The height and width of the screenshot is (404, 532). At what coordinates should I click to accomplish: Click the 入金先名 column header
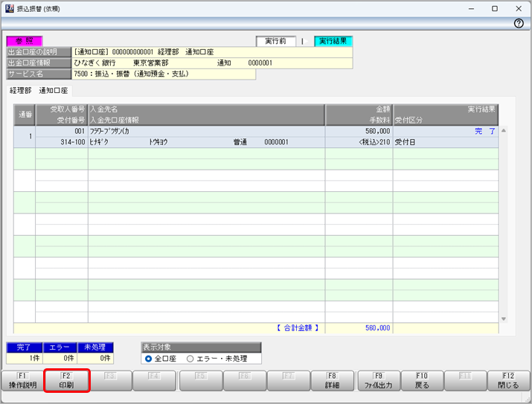tap(103, 109)
